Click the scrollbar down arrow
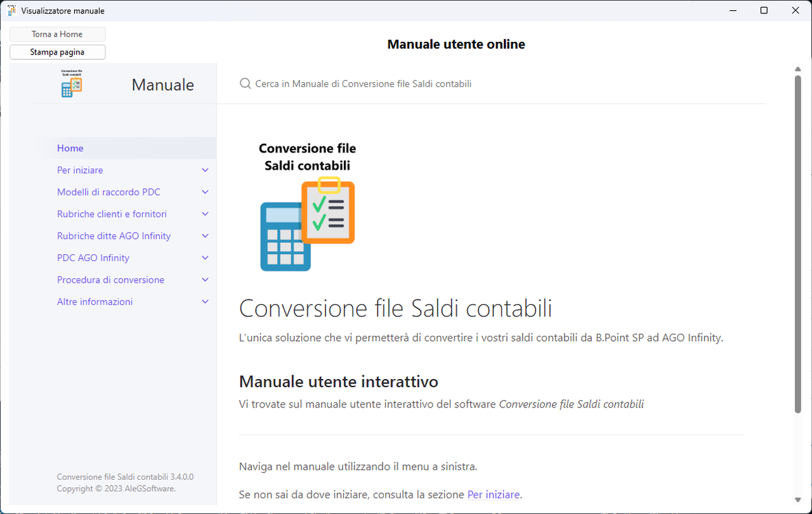Viewport: 812px width, 514px height. (798, 500)
